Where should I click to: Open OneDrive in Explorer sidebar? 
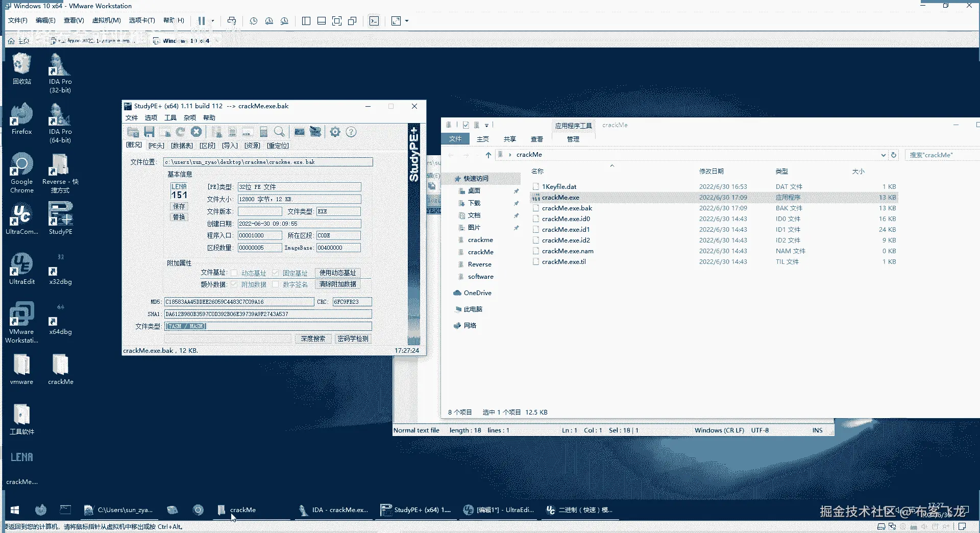pos(477,293)
